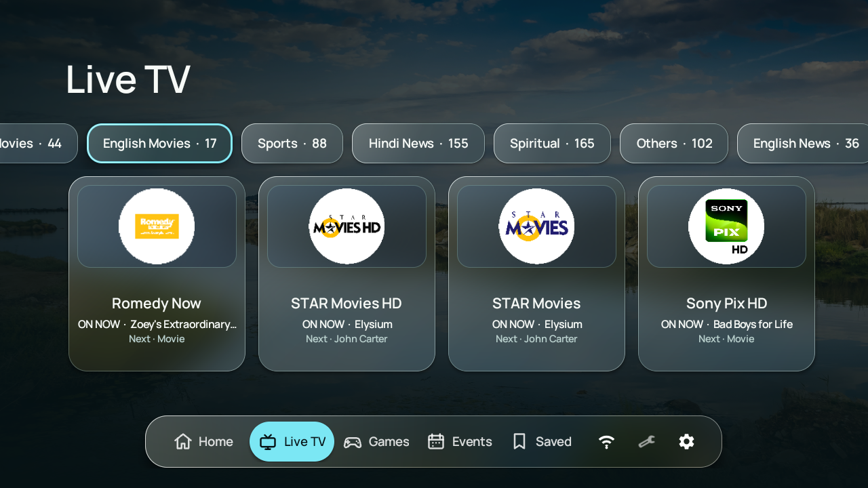Screen dimensions: 868x488
Task: Open Wi-Fi network status icon
Action: 607,442
